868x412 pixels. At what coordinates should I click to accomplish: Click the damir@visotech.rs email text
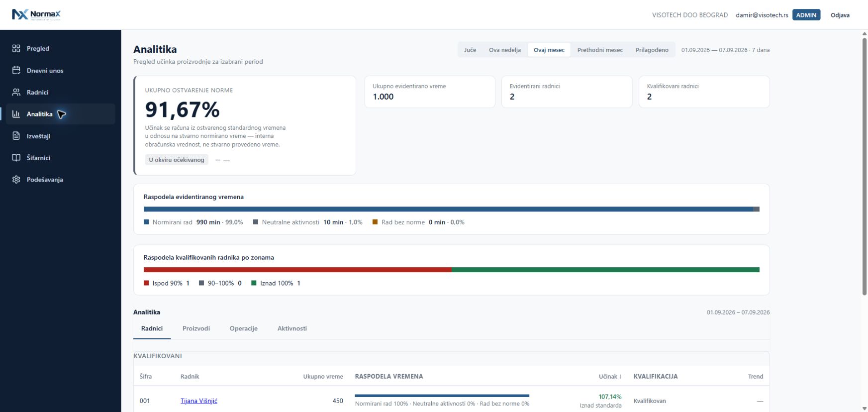coord(762,15)
